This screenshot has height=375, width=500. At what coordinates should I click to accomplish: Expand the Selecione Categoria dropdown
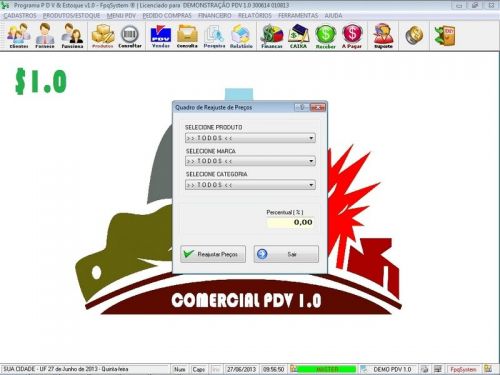tap(311, 185)
